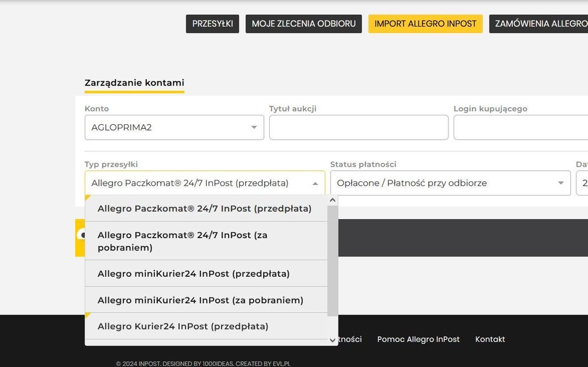Open the Konto account dropdown
Viewport: 588px width, 367px height.
pyautogui.click(x=174, y=127)
